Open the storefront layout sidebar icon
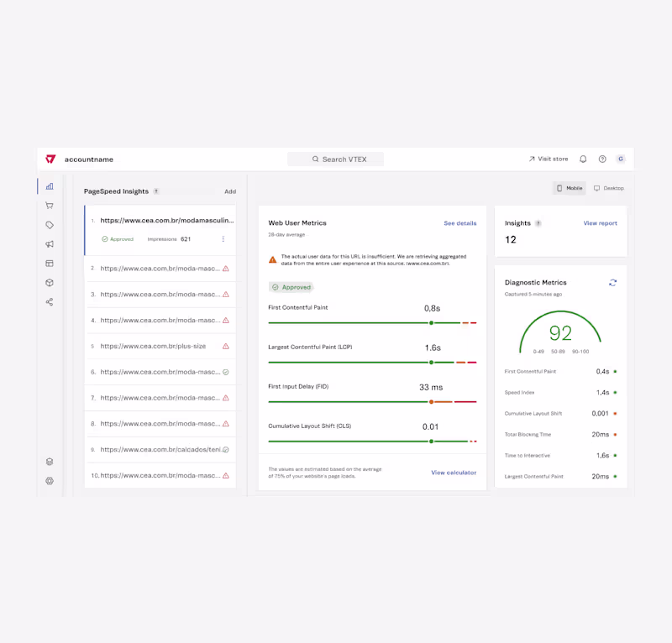The width and height of the screenshot is (672, 643). click(x=50, y=264)
